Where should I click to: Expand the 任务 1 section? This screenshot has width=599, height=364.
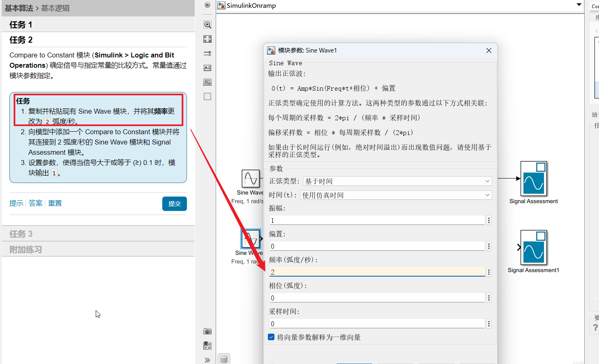[x=98, y=25]
